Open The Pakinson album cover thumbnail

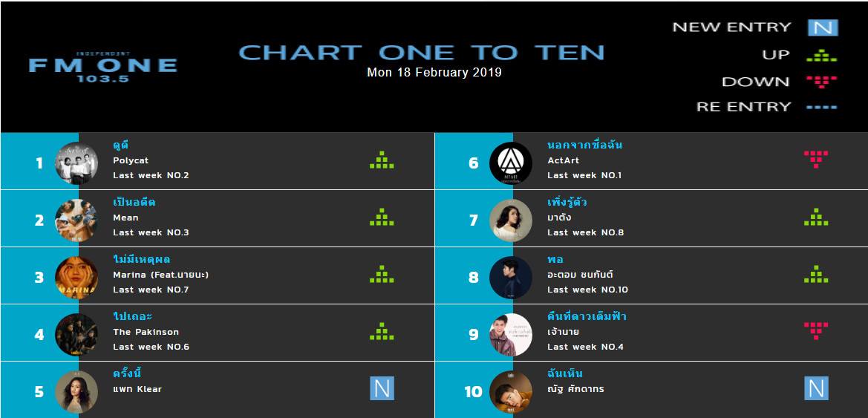click(x=76, y=335)
